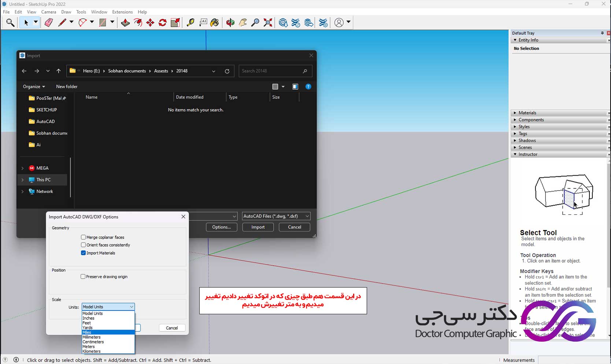
Task: Select the Text label tool
Action: 203,23
